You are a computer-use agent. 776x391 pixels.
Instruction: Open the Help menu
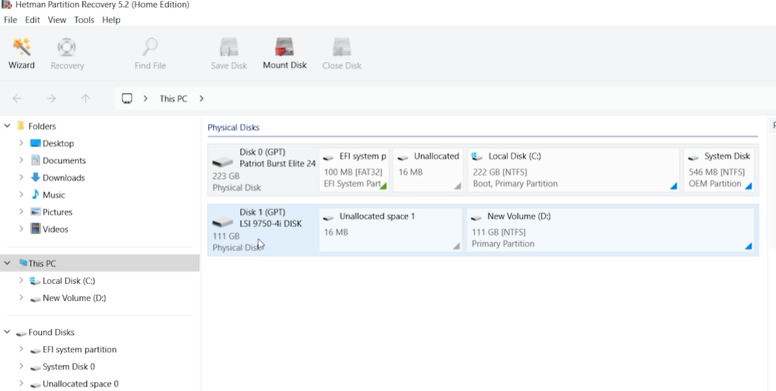pyautogui.click(x=111, y=20)
